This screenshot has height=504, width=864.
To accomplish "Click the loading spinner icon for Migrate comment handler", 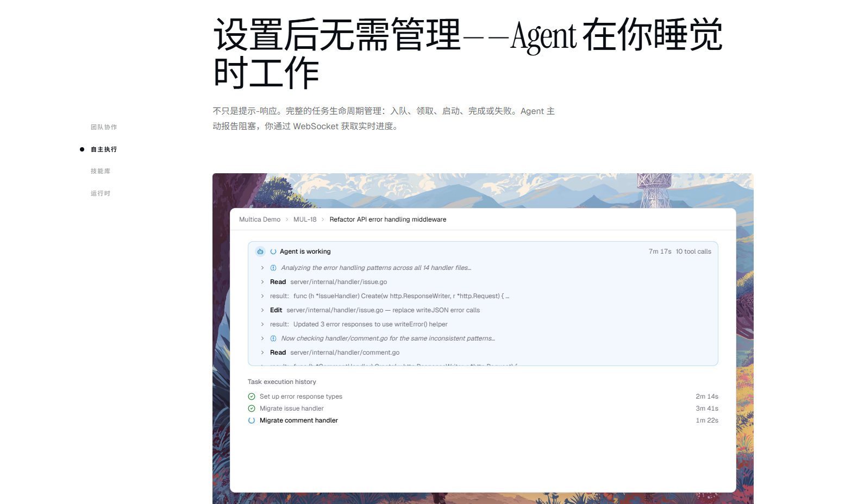I will tap(252, 420).
